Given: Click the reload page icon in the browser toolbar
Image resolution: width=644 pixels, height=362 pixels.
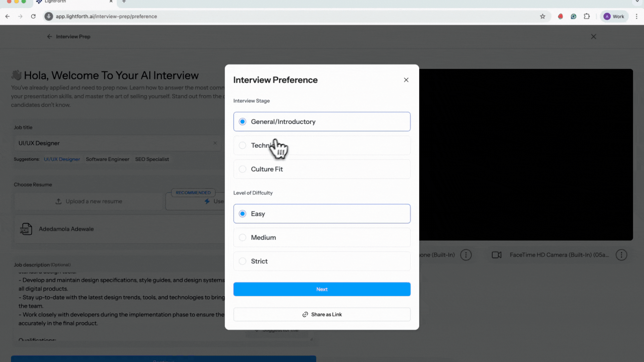Looking at the screenshot, I should pos(33,16).
